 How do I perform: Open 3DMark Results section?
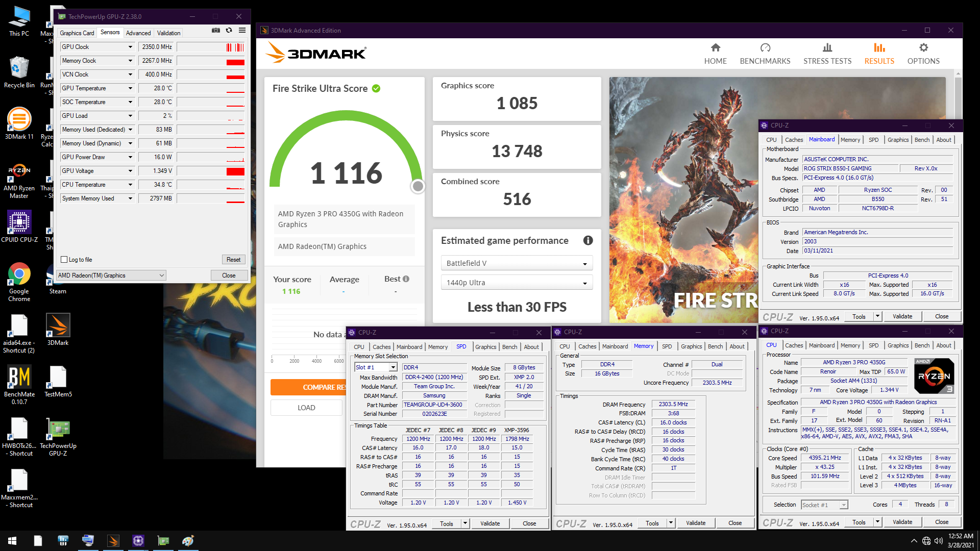pyautogui.click(x=879, y=54)
